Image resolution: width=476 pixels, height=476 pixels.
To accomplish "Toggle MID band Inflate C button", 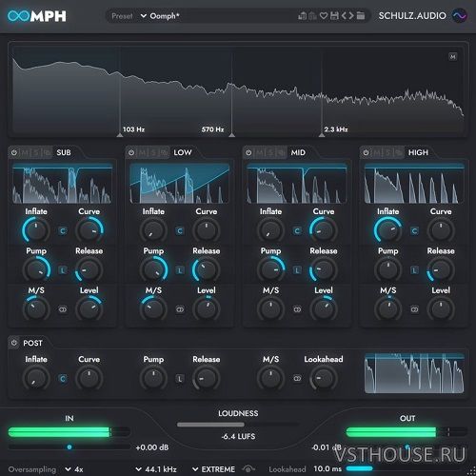I will point(297,230).
